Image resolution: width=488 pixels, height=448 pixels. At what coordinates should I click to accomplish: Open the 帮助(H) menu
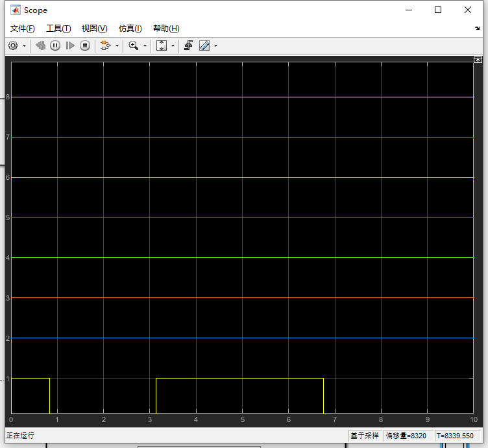tap(166, 29)
